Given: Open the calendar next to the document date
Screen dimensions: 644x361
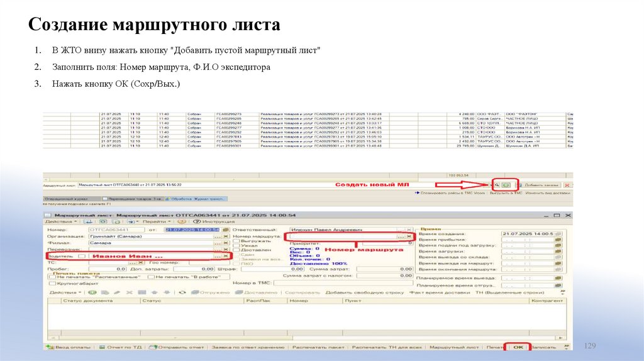Looking at the screenshot, I should pyautogui.click(x=226, y=230).
